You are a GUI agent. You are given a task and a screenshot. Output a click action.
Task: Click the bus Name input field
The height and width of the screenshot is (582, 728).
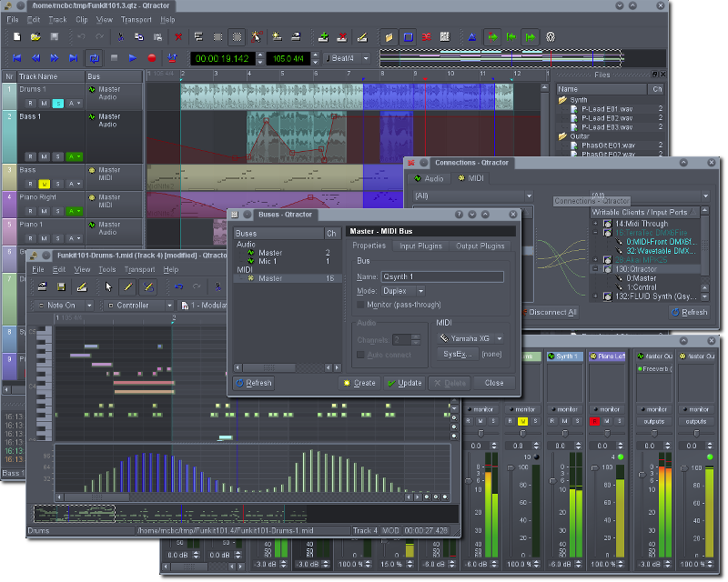(442, 276)
